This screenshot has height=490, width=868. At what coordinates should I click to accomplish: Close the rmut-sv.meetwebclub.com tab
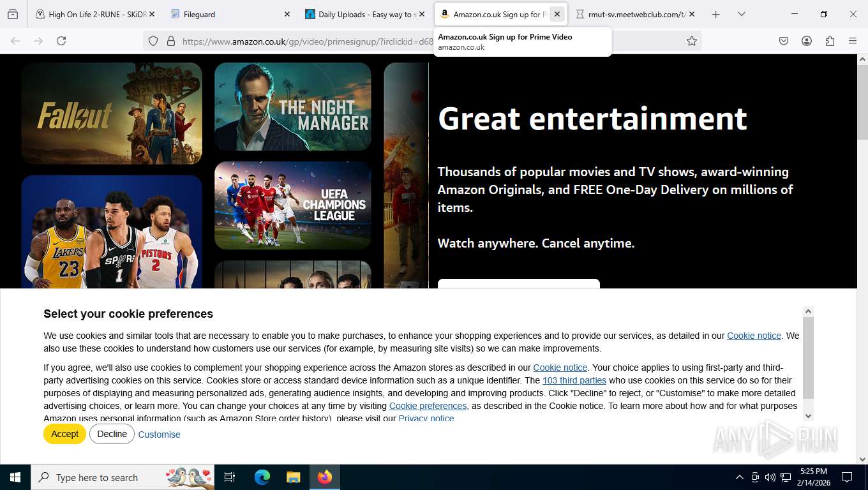point(691,14)
